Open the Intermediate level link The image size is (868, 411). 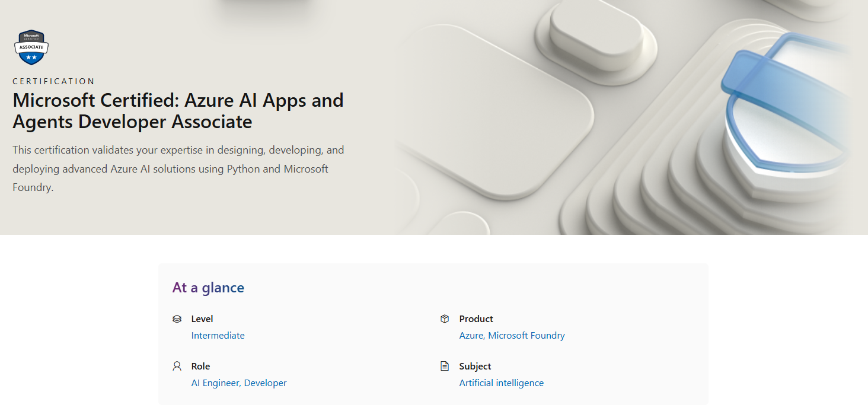(x=218, y=336)
